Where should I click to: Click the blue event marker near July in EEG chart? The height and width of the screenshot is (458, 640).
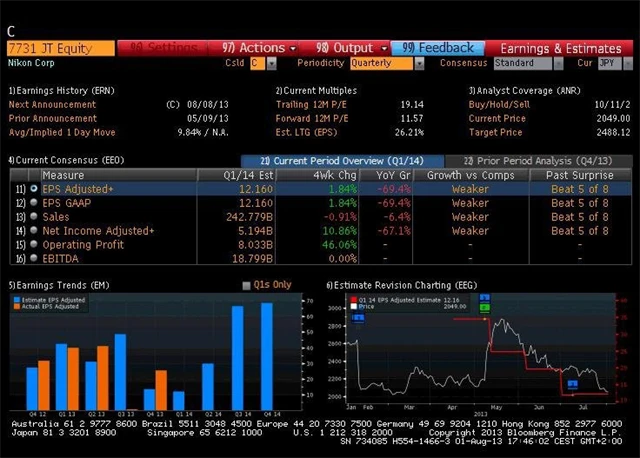[573, 384]
